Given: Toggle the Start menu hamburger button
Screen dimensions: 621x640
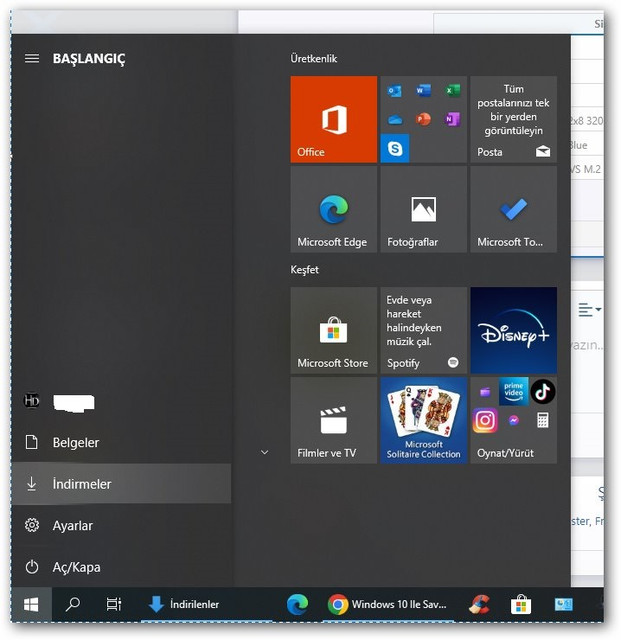Looking at the screenshot, I should point(32,58).
